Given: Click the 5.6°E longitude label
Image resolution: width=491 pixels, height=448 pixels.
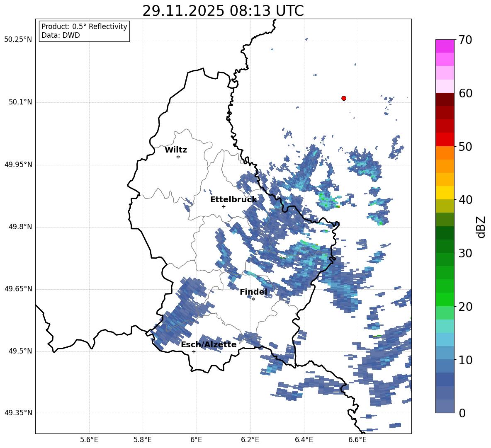Looking at the screenshot, I should pos(89,440).
